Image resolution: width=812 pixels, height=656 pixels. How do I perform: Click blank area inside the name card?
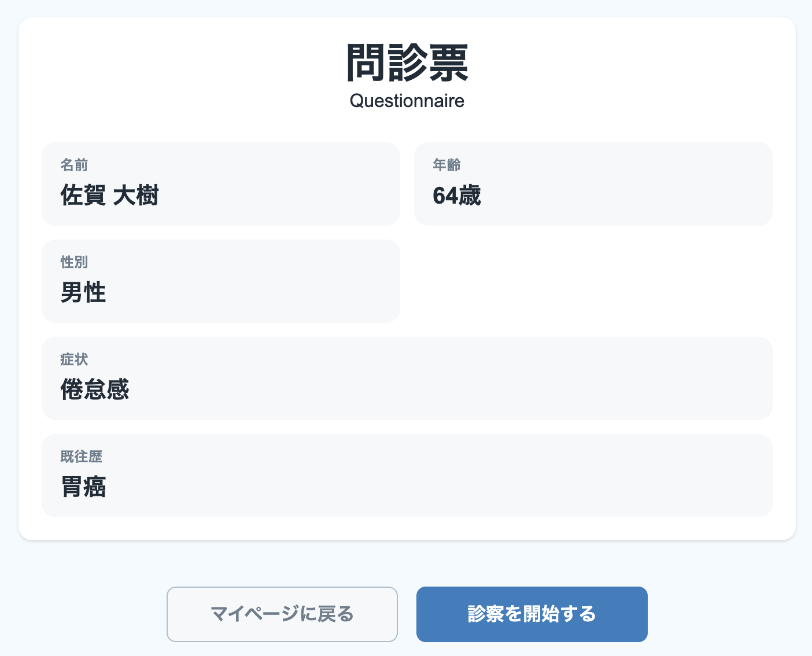pos(289,185)
